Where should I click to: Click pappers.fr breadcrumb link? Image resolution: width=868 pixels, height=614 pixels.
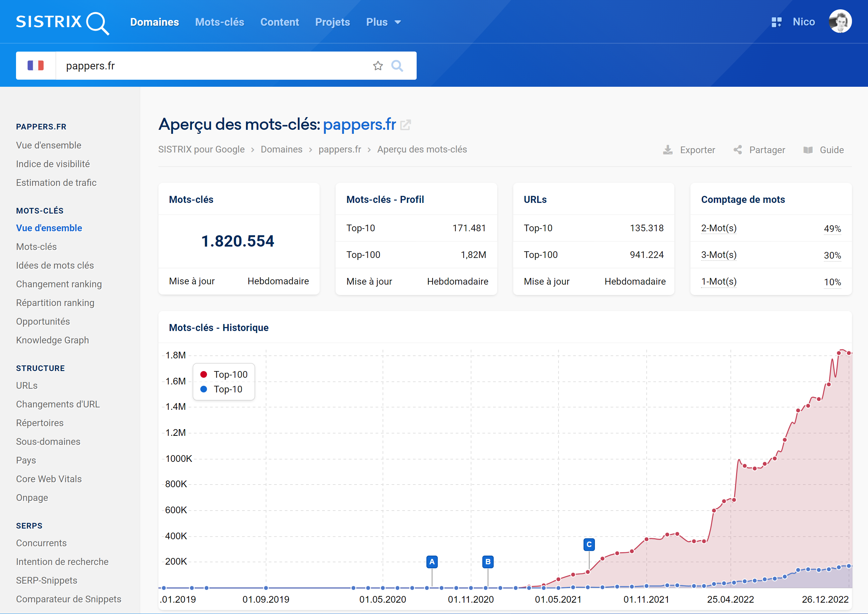coord(340,150)
